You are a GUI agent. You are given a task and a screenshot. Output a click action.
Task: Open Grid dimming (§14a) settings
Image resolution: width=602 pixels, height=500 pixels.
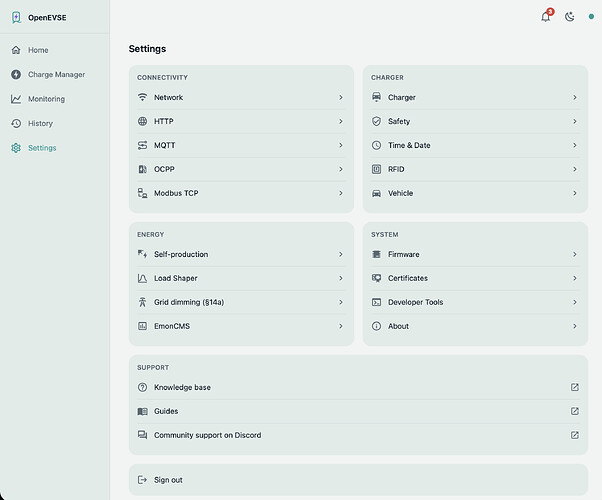point(241,302)
